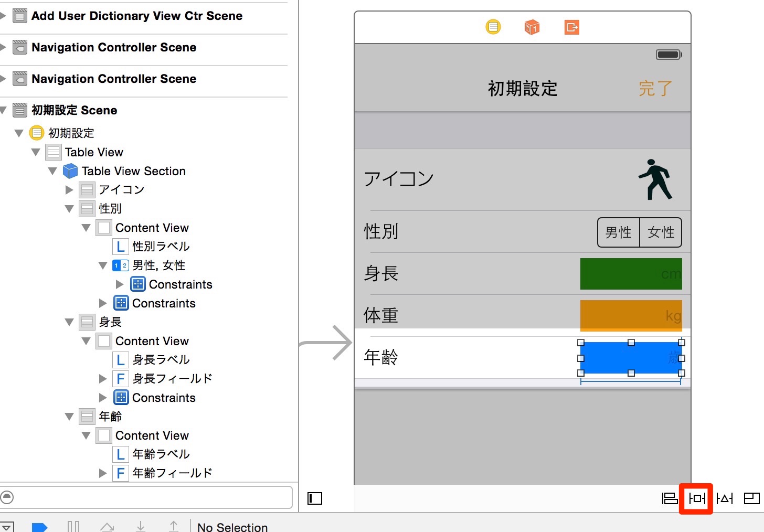Click the walking person icon image

655,179
